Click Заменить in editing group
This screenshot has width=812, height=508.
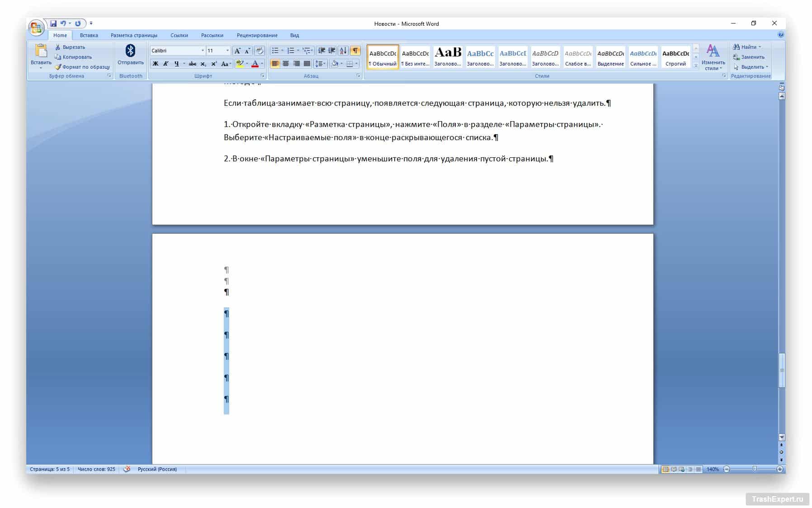749,57
